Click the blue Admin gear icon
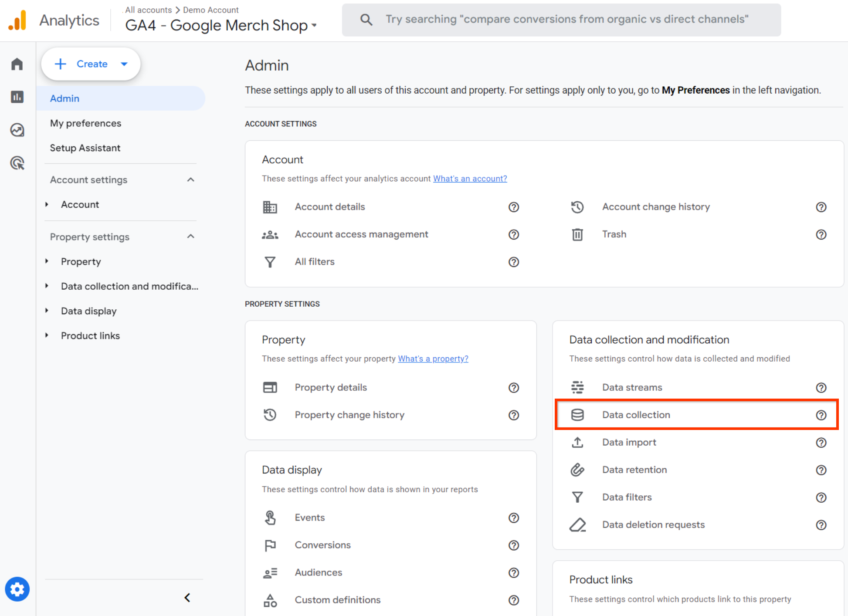This screenshot has width=848, height=616. point(17,589)
